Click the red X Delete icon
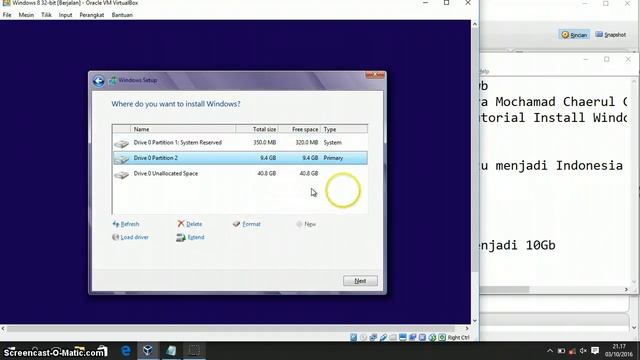The width and height of the screenshot is (640, 360). coord(181,224)
